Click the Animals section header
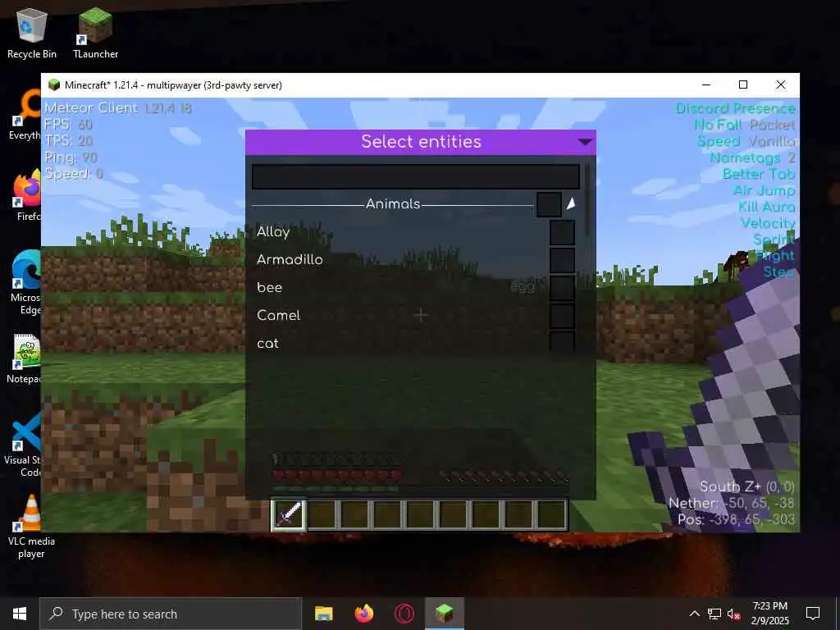840x630 pixels. click(x=393, y=204)
